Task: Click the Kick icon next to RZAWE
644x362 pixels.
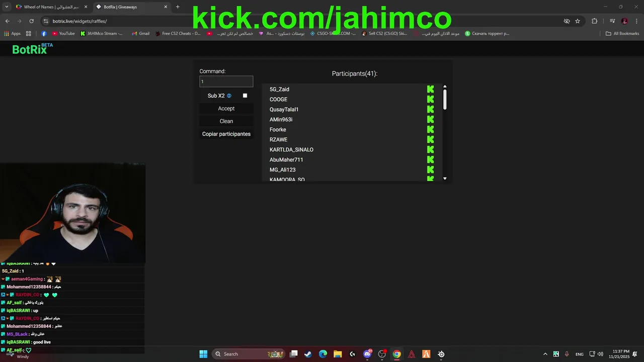Action: pos(430,140)
